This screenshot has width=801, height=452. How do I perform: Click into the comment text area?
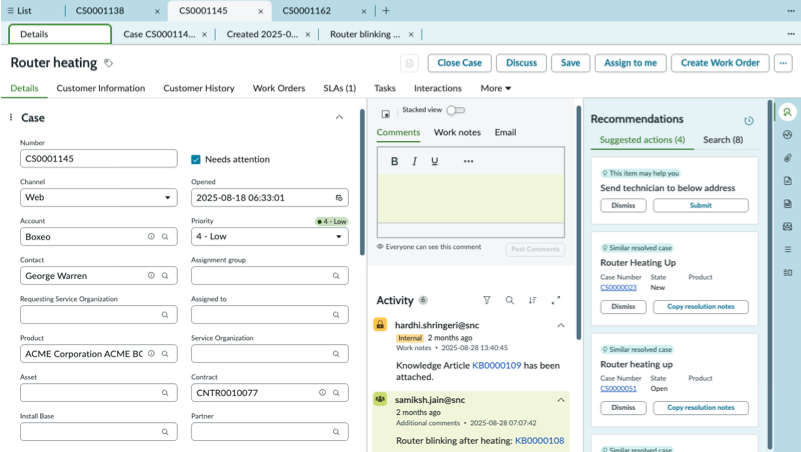point(470,198)
